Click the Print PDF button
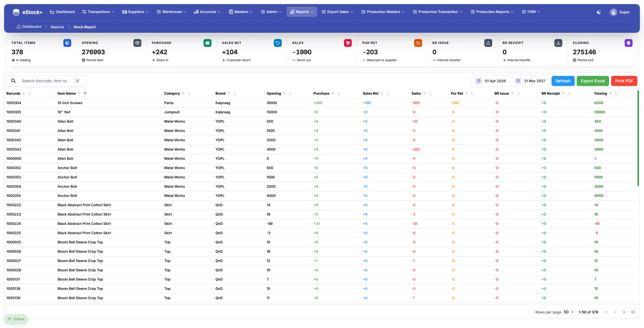The width and height of the screenshot is (644, 328). tap(624, 81)
